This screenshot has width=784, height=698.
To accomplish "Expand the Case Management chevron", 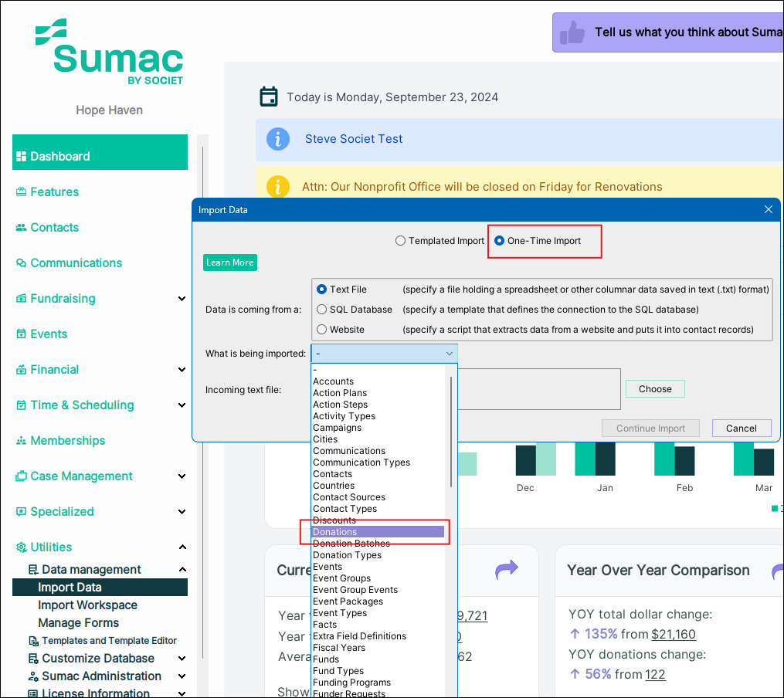I will pyautogui.click(x=182, y=476).
